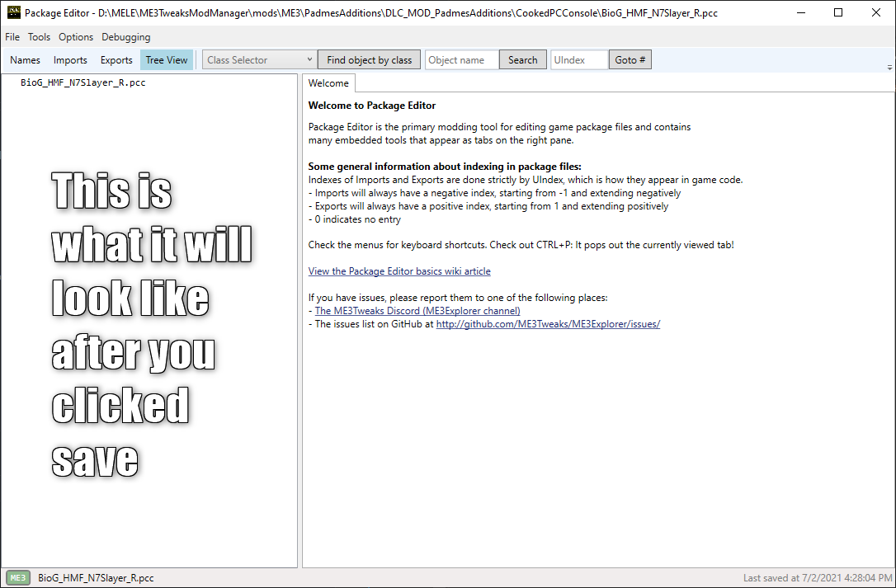Open the Tools menu
896x588 pixels.
point(39,36)
